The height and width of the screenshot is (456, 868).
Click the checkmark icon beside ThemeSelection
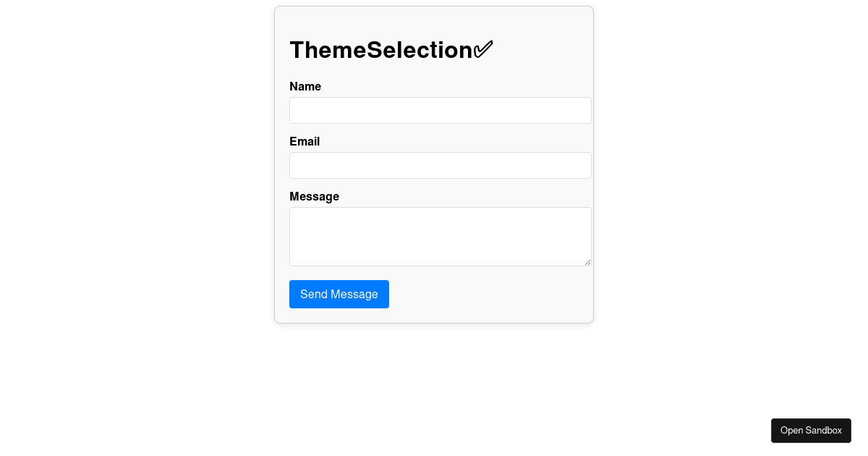click(482, 48)
